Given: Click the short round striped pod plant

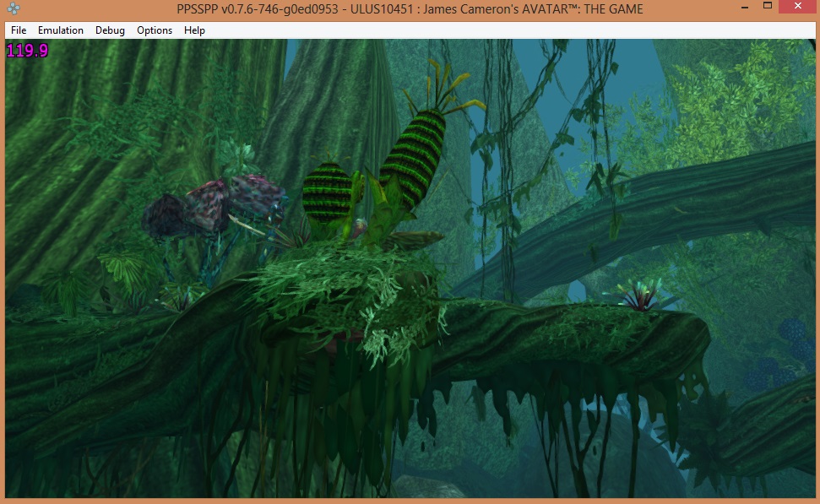Looking at the screenshot, I should tap(326, 192).
